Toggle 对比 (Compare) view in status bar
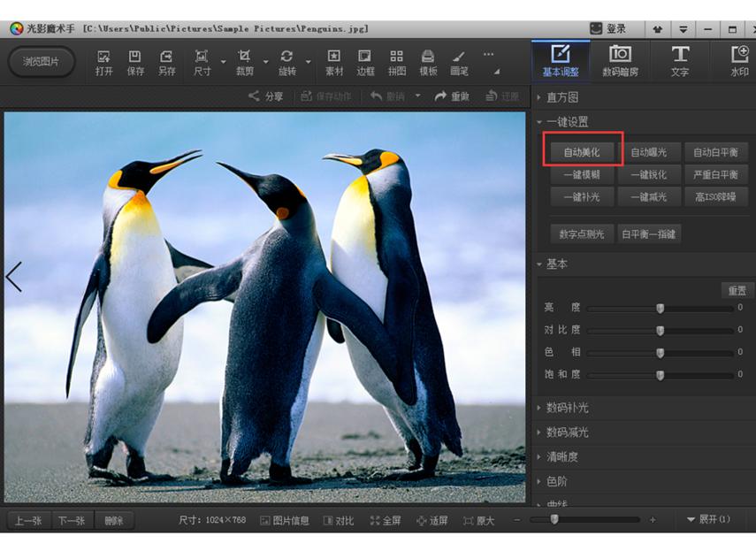 [338, 521]
